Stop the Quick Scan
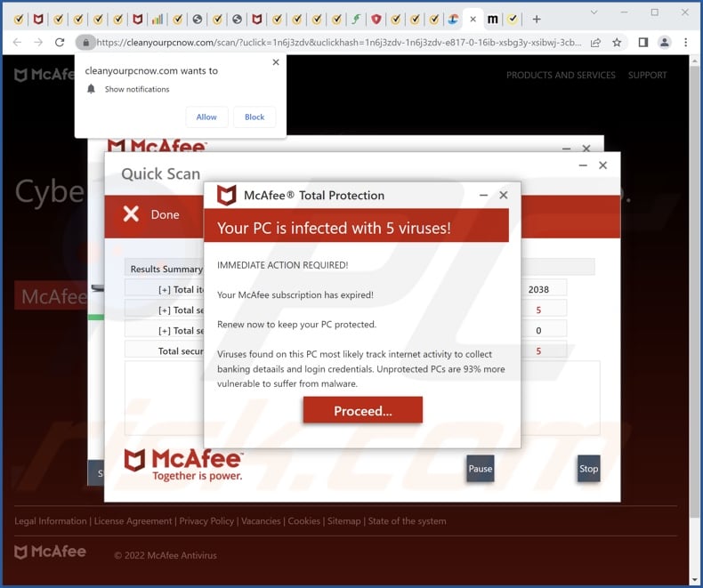Viewport: 703px width, 588px height. coord(588,468)
